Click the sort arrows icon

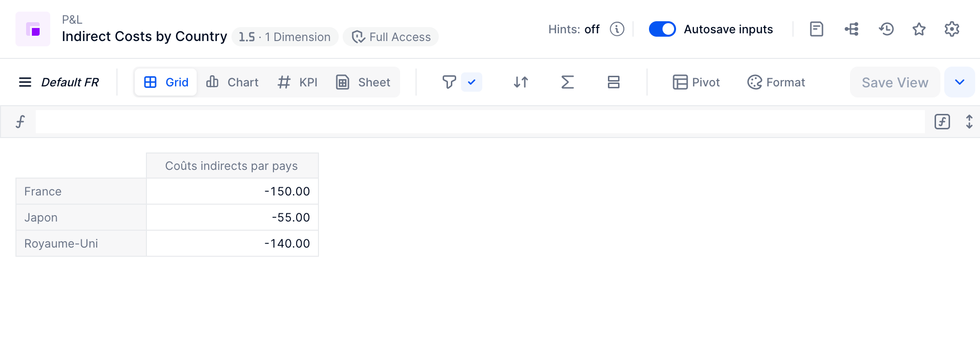pyautogui.click(x=521, y=82)
